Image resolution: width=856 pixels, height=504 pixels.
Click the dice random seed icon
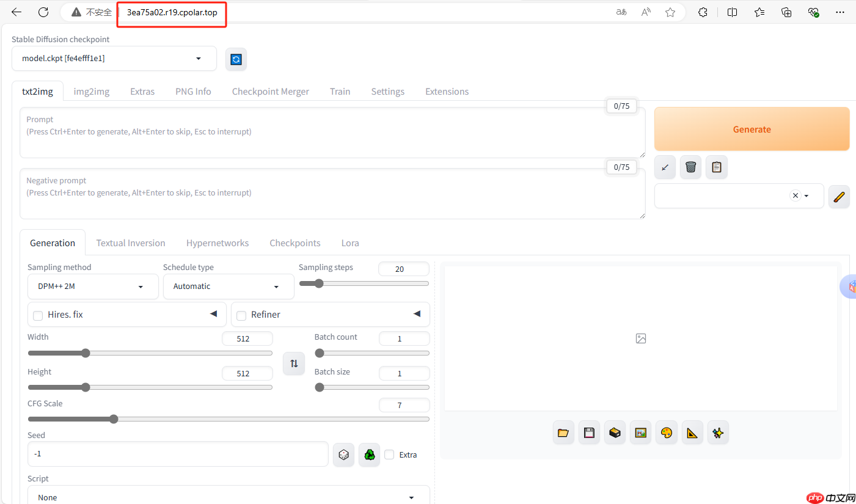(x=344, y=455)
